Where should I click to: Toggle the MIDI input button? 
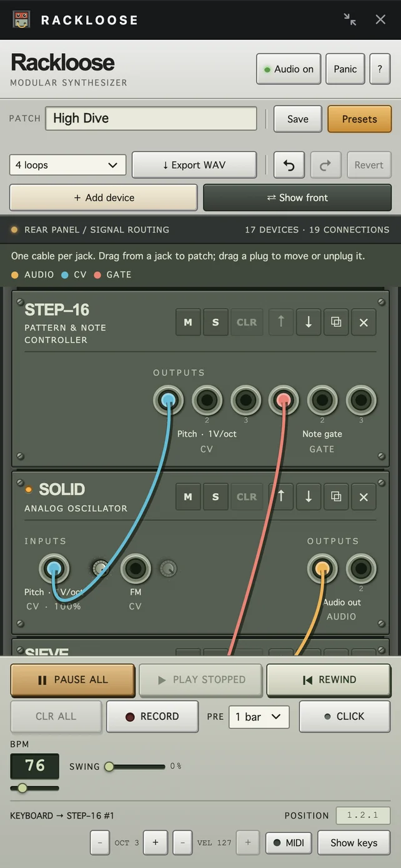coord(289,842)
